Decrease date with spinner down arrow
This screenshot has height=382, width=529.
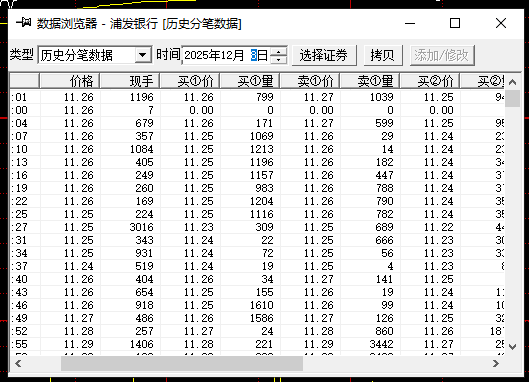(x=279, y=59)
